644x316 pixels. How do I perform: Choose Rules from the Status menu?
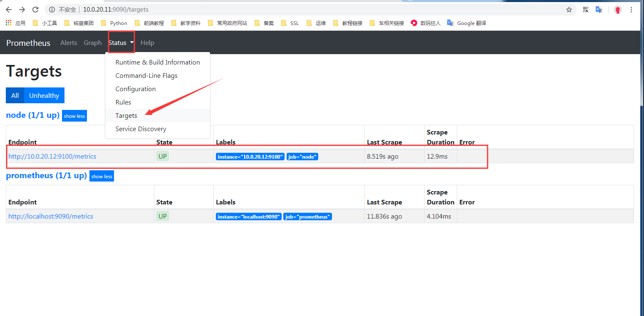pos(158,102)
